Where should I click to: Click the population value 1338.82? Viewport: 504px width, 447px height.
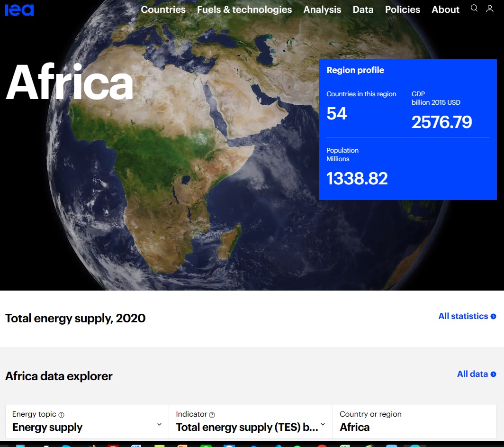coord(357,179)
